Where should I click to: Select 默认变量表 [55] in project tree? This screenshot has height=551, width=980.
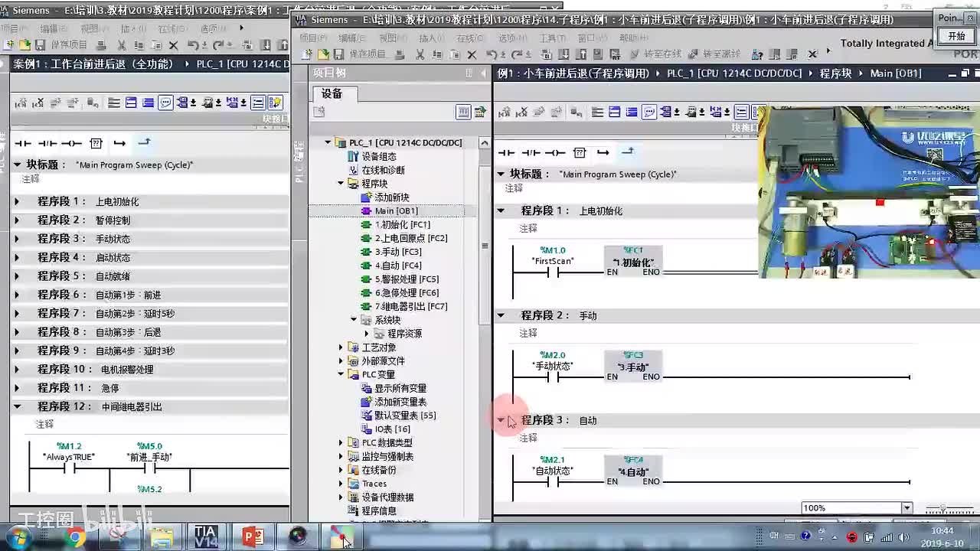405,416
